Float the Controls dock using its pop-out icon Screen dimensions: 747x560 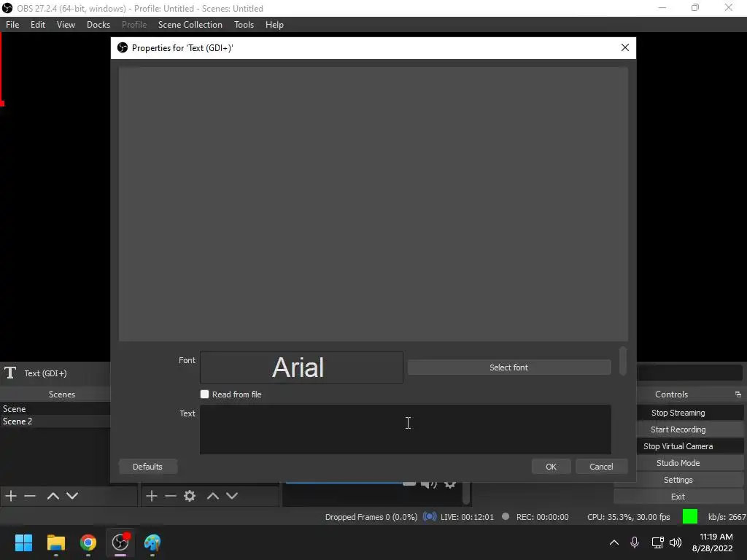pyautogui.click(x=738, y=394)
